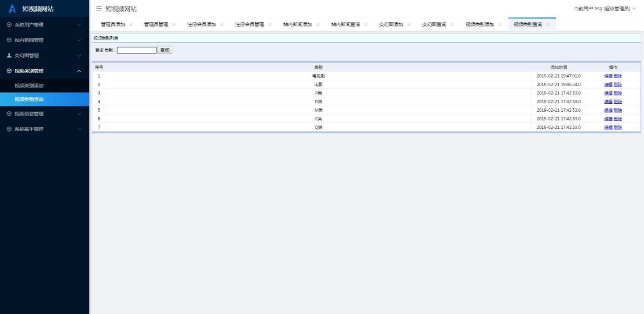Click 编辑 link in the M类 row
The image size is (644, 314).
608,110
